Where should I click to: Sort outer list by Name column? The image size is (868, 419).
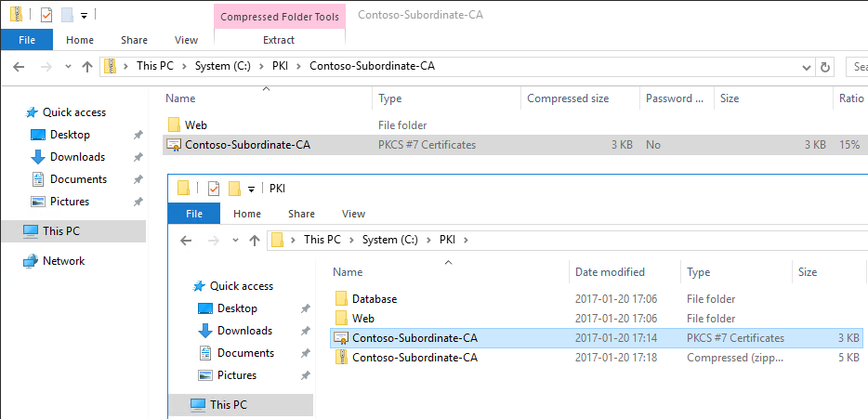pyautogui.click(x=180, y=98)
